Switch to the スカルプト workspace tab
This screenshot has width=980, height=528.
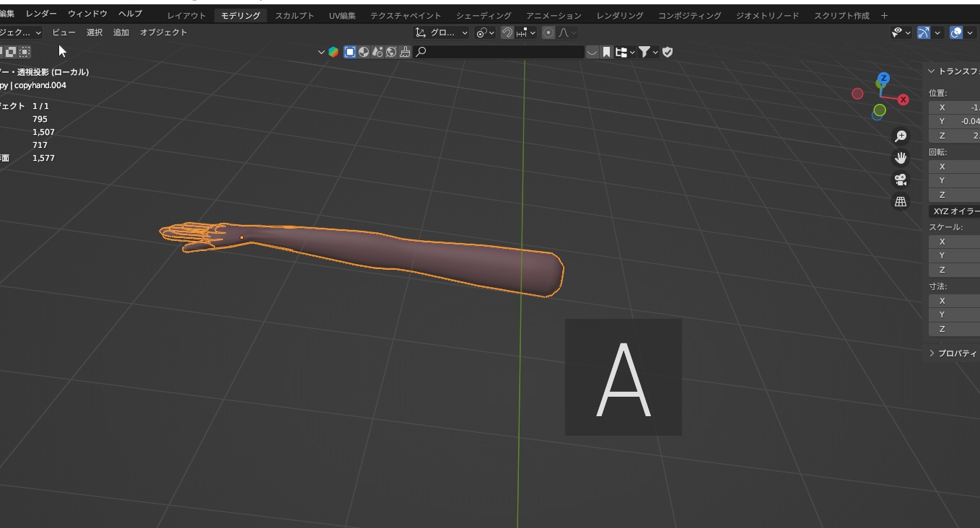(294, 14)
